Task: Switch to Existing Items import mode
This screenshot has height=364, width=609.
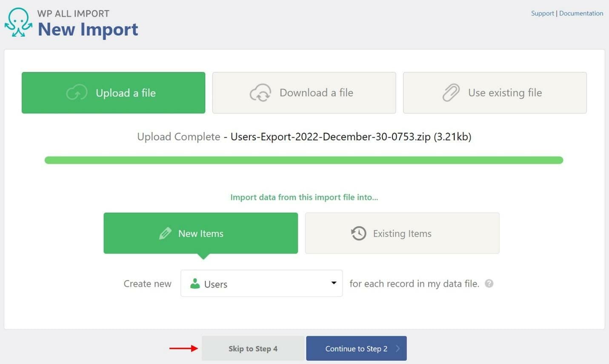Action: click(x=402, y=233)
